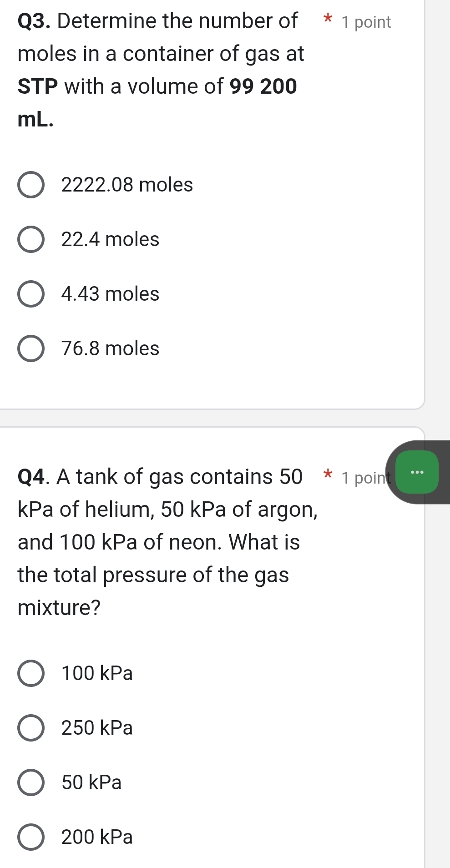This screenshot has height=868, width=450.
Task: Pick the 4.43 moles answer
Action: [31, 294]
